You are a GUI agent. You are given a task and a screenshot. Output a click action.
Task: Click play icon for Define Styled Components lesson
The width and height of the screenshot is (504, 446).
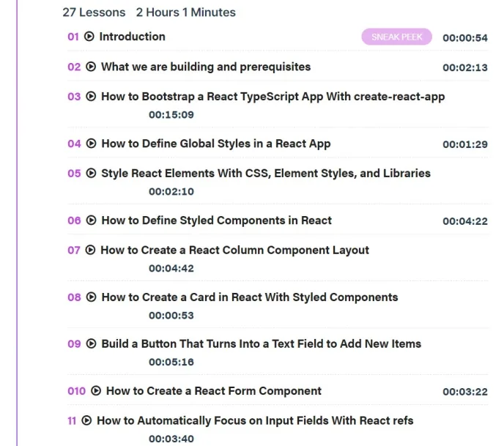pyautogui.click(x=92, y=220)
